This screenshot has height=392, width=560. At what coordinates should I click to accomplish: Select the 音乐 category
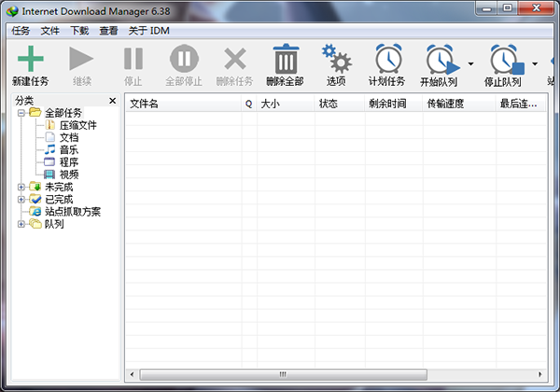(69, 149)
